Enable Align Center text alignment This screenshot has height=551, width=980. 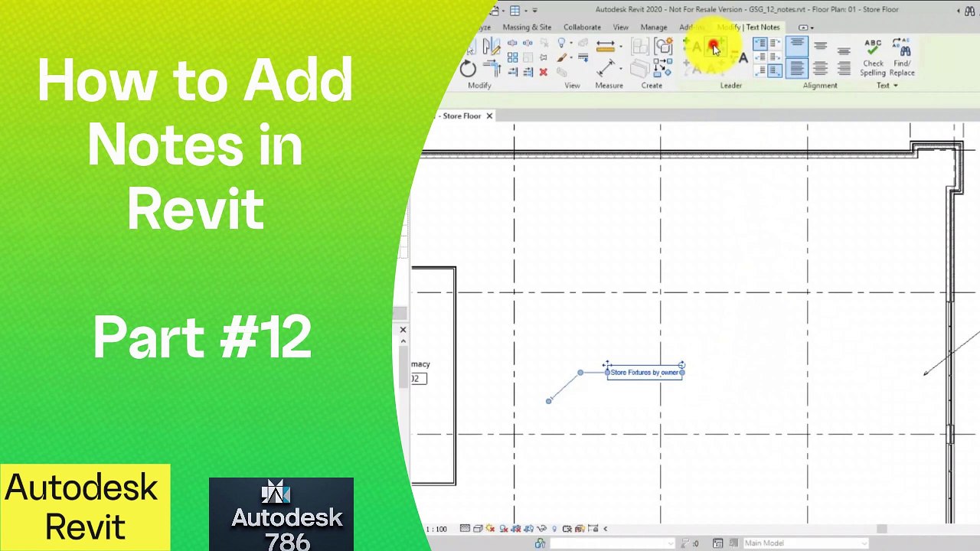[x=820, y=68]
